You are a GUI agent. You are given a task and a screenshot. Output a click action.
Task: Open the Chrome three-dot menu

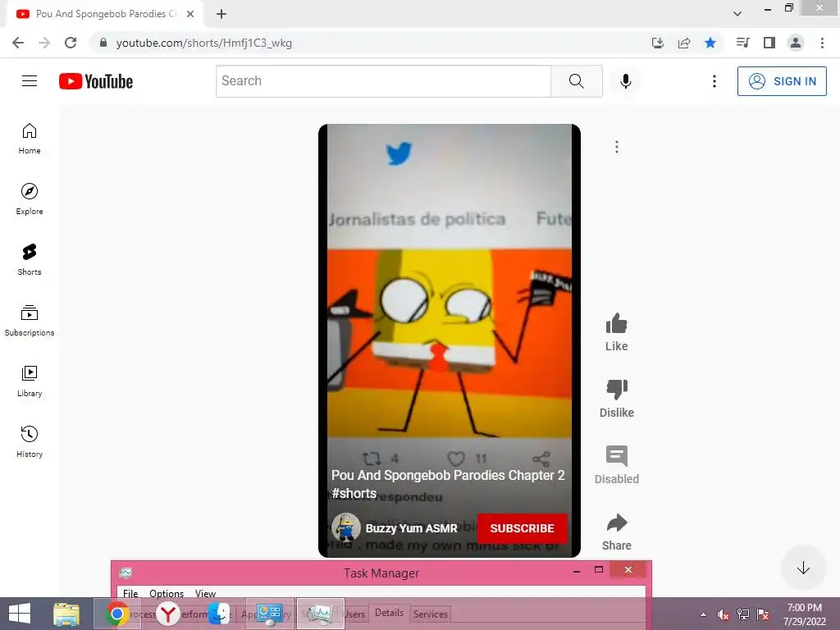tap(822, 43)
